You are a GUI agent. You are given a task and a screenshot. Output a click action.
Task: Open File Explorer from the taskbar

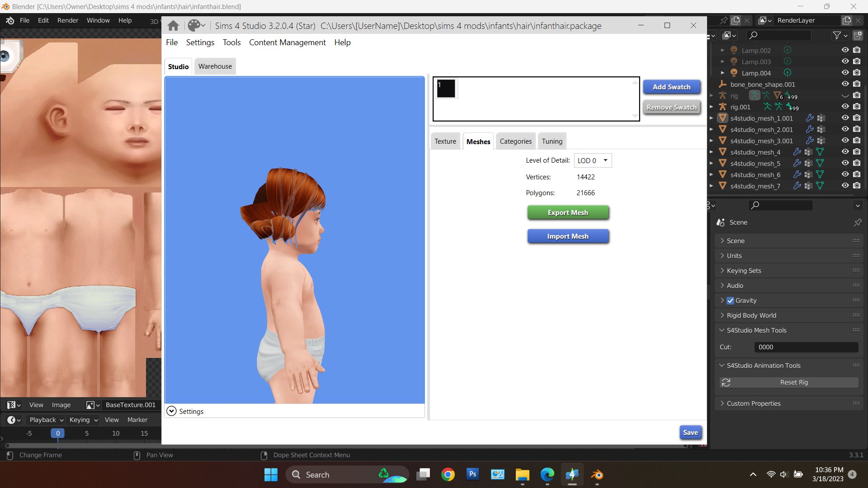pyautogui.click(x=522, y=474)
